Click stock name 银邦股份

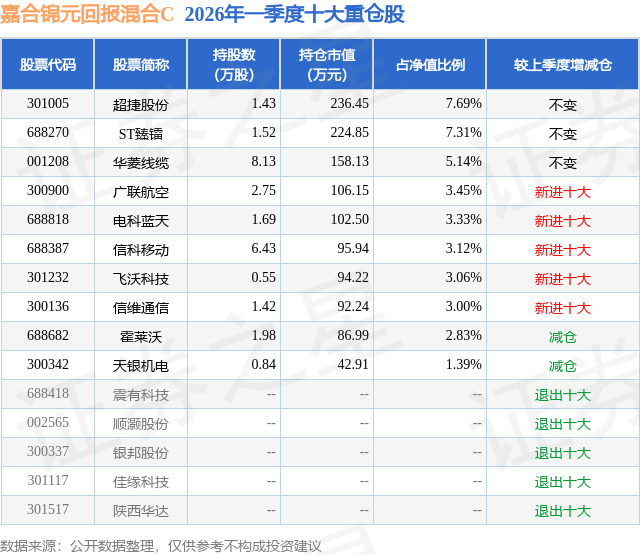[x=141, y=453]
